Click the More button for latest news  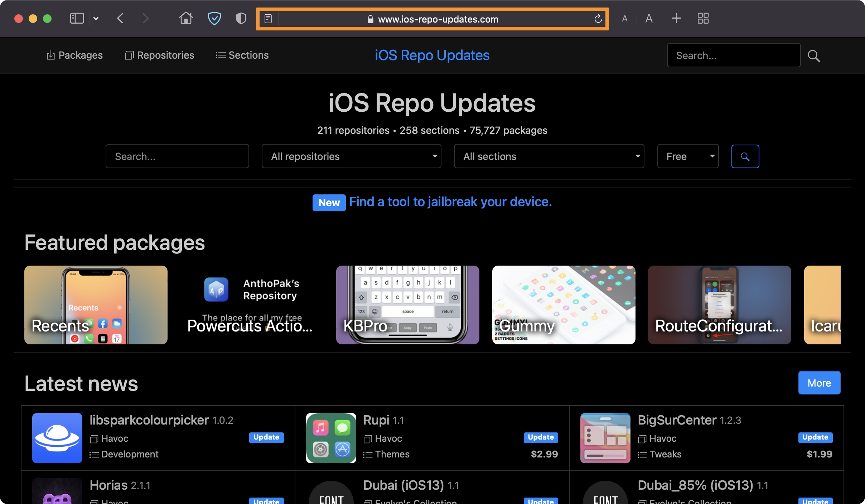click(819, 383)
